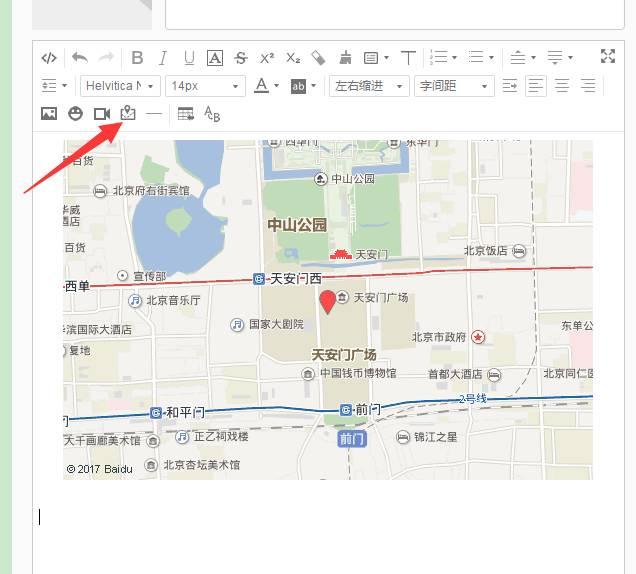The image size is (636, 574).
Task: Insert an ordered numbered list
Action: [x=438, y=57]
